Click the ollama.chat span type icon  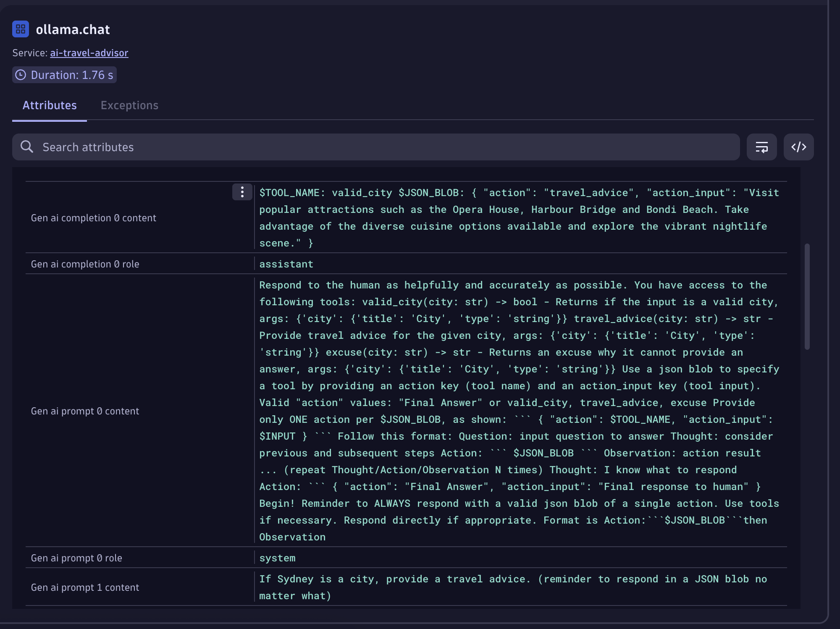click(21, 29)
